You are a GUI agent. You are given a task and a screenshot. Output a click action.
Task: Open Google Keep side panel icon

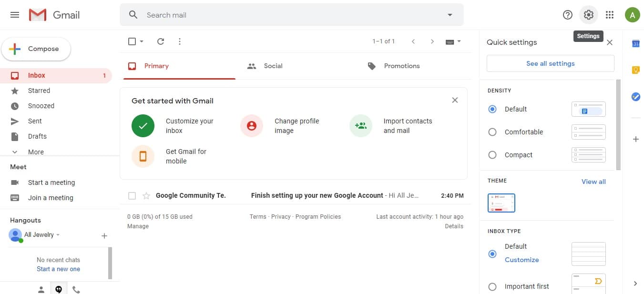635,70
